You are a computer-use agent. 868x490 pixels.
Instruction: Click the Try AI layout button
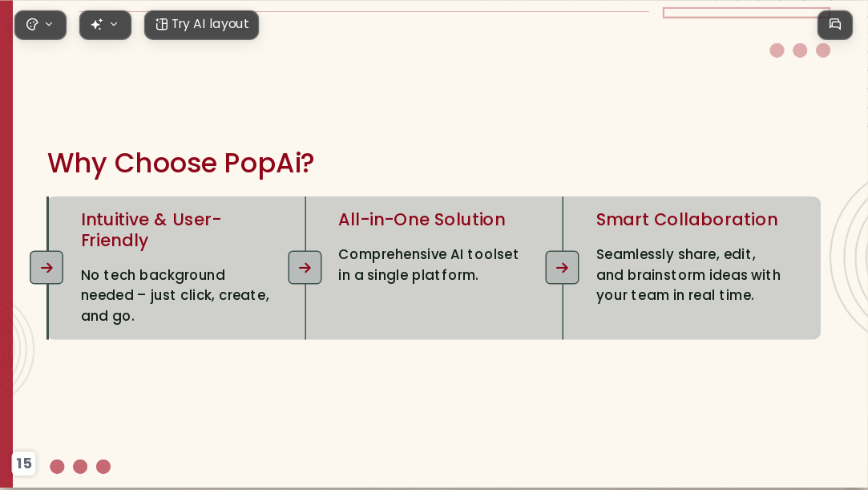pos(201,25)
